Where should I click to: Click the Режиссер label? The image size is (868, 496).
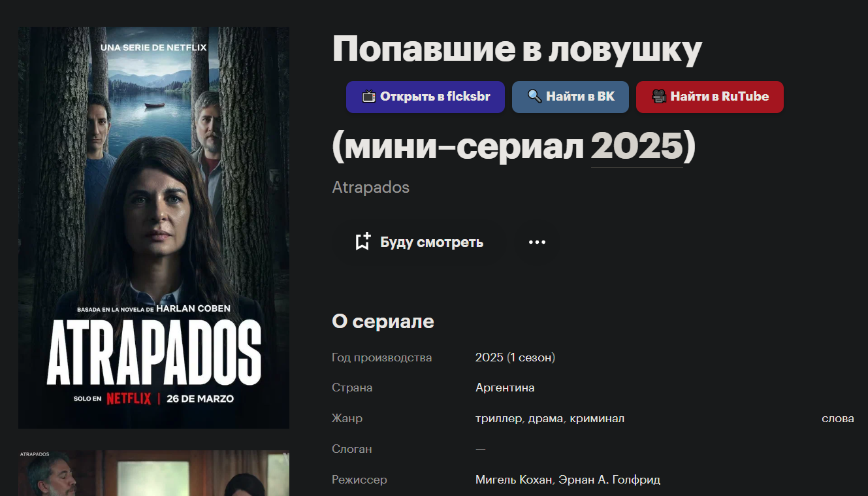(x=359, y=480)
